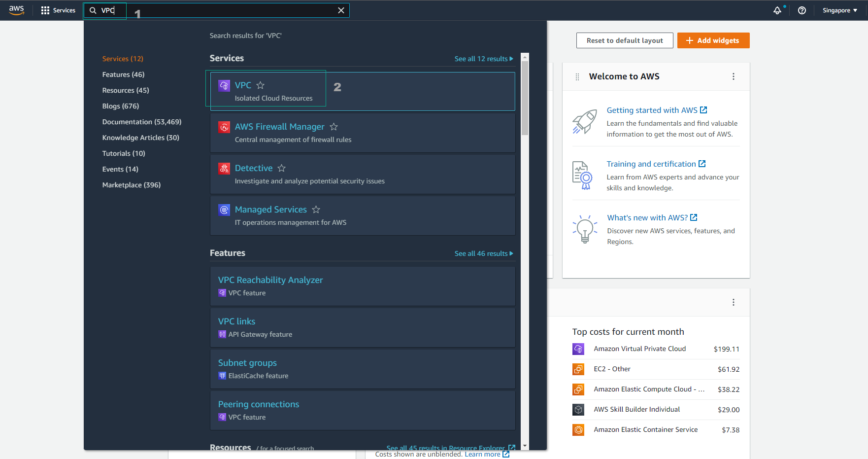Screen dimensions: 868x459
Task: Click Add widgets button
Action: [x=713, y=40]
